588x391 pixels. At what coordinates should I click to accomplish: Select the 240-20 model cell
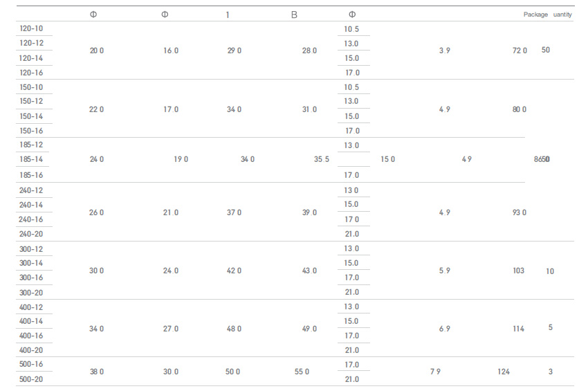pos(31,234)
